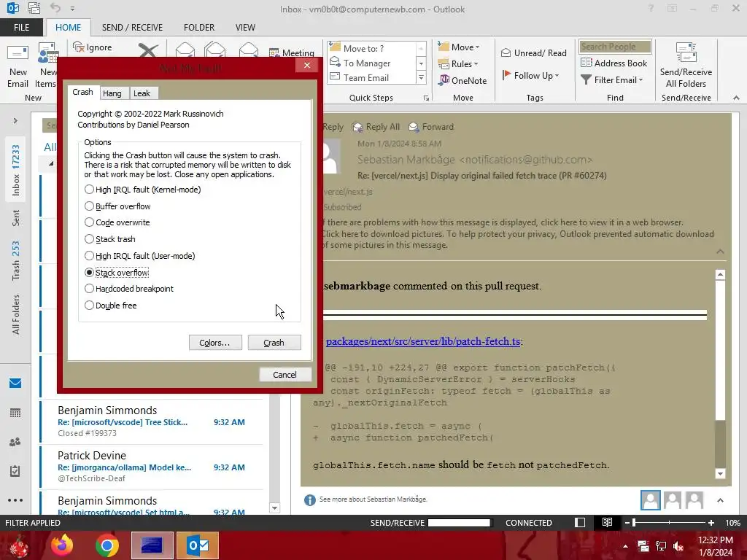The width and height of the screenshot is (747, 560).
Task: Click the navigation options ellipsis
Action: pos(15,500)
